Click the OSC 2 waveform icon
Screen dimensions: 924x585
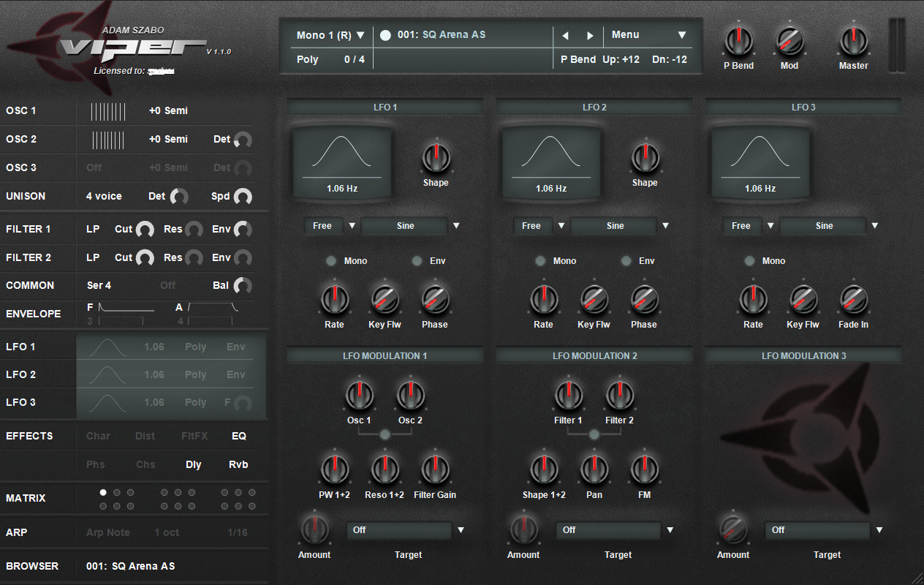coord(108,139)
